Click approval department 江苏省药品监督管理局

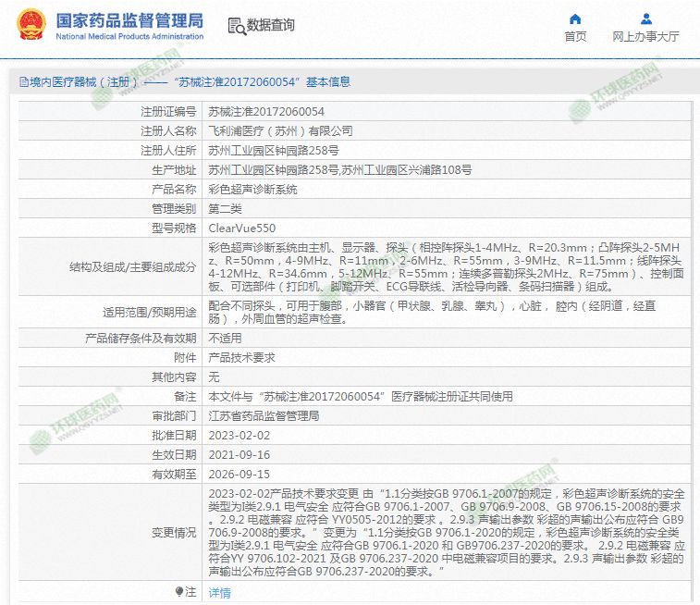(x=264, y=416)
